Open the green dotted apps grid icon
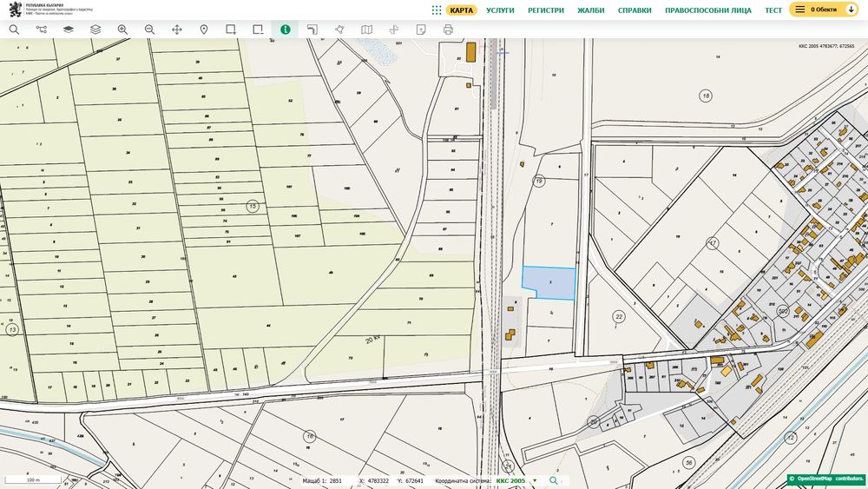The width and height of the screenshot is (868, 489). [436, 10]
